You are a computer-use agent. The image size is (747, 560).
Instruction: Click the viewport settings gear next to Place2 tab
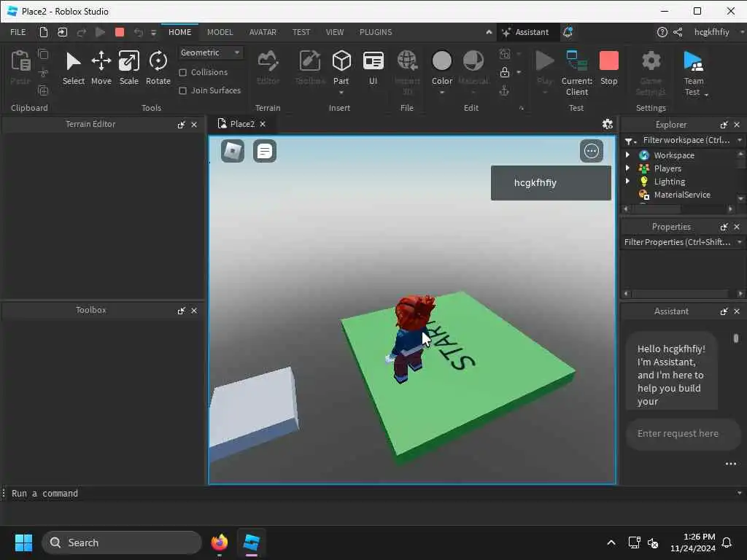[x=607, y=124]
